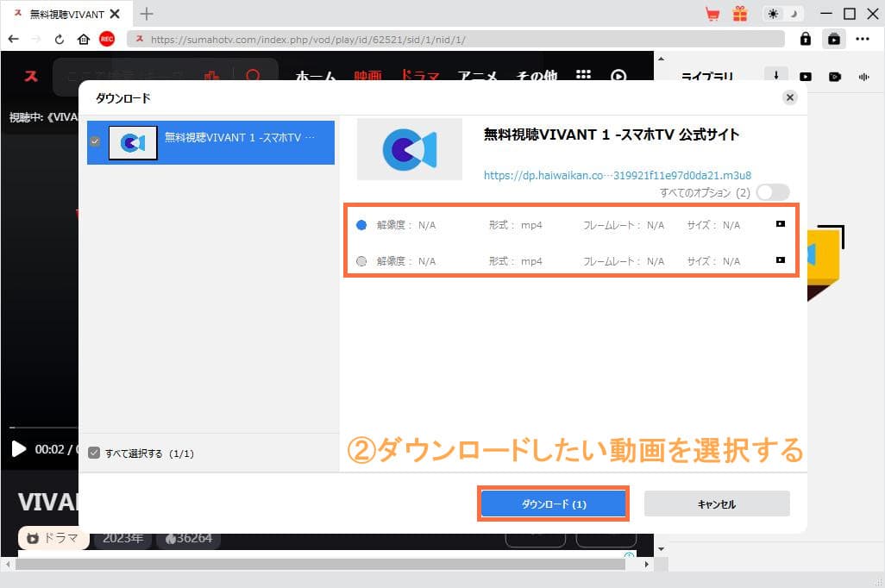Open the ドラマ menu on the site
The width and height of the screenshot is (885, 588).
click(x=419, y=76)
